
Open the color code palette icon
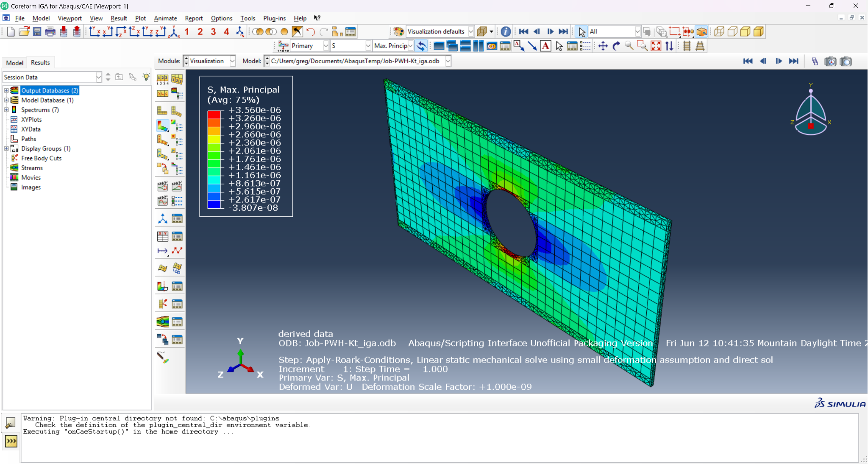coord(398,31)
